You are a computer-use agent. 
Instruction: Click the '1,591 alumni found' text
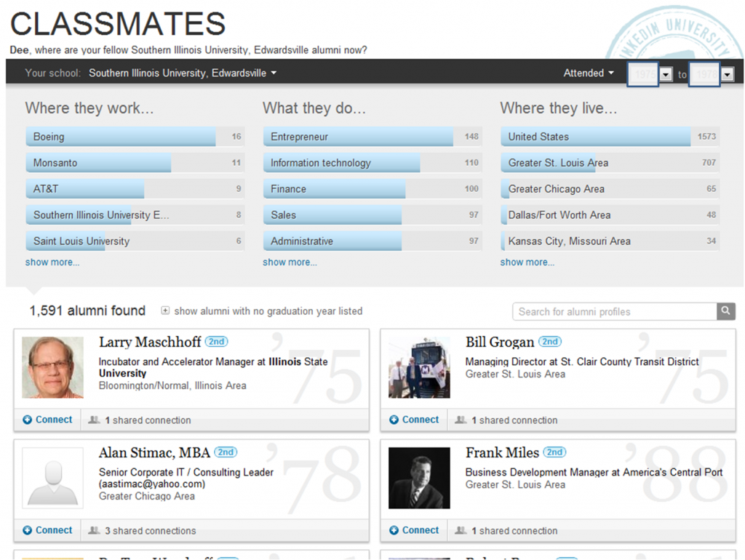coord(87,311)
